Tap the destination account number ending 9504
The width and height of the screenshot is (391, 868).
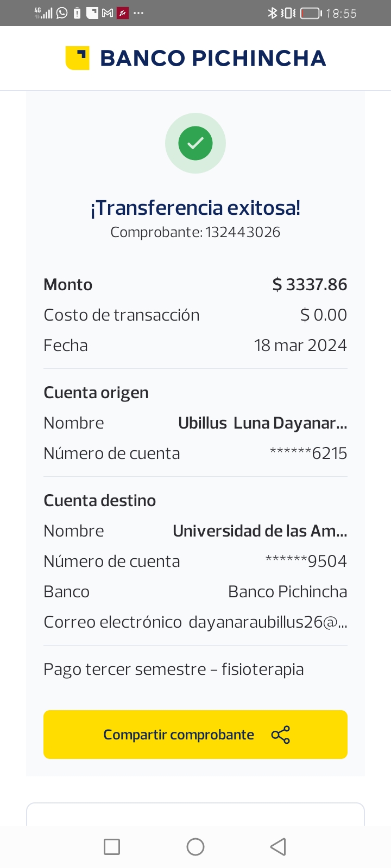[306, 561]
